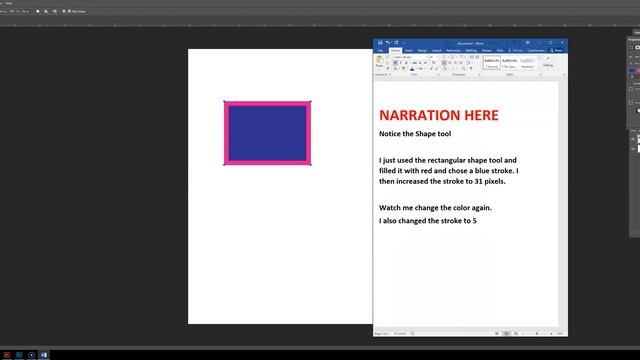Toggle the Align Edges checkbox
640x360 pixels.
click(69, 11)
